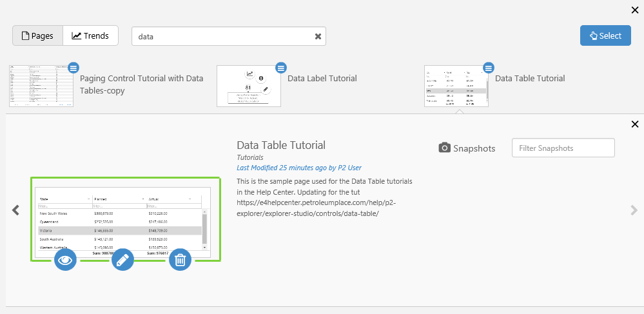Edit the page with pencil icon

point(122,259)
